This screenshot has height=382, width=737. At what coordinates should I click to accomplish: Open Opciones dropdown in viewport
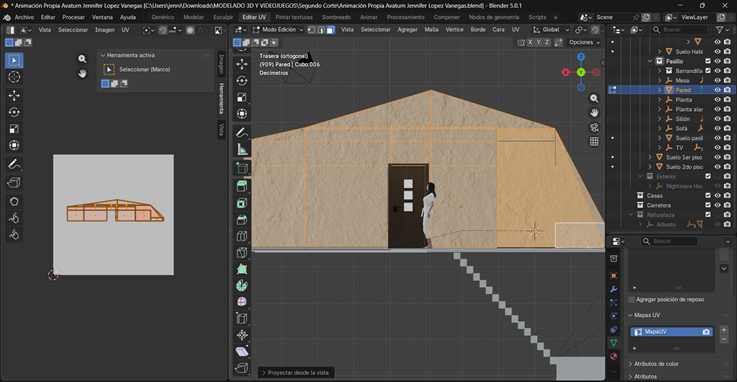(584, 42)
